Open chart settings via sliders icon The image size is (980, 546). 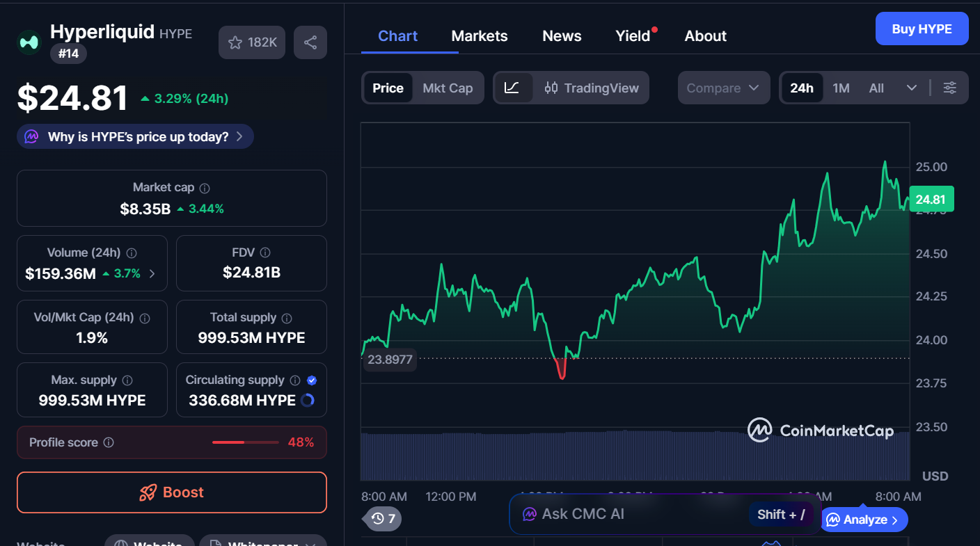pyautogui.click(x=950, y=88)
